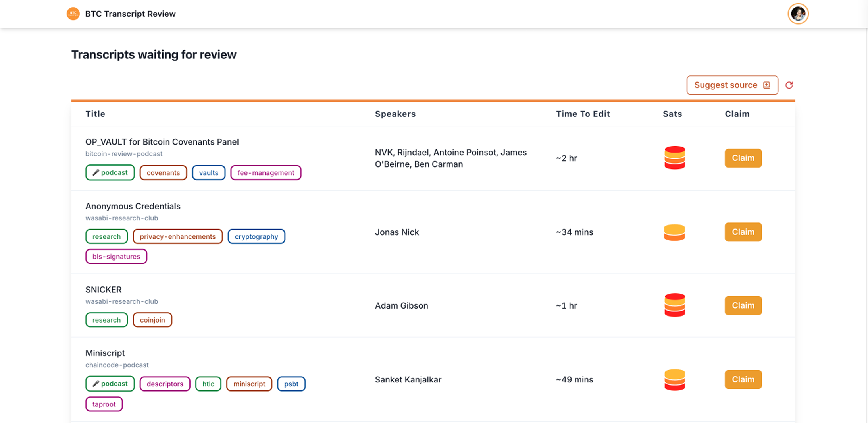The image size is (868, 423).
Task: Select the covenants tag
Action: (163, 173)
